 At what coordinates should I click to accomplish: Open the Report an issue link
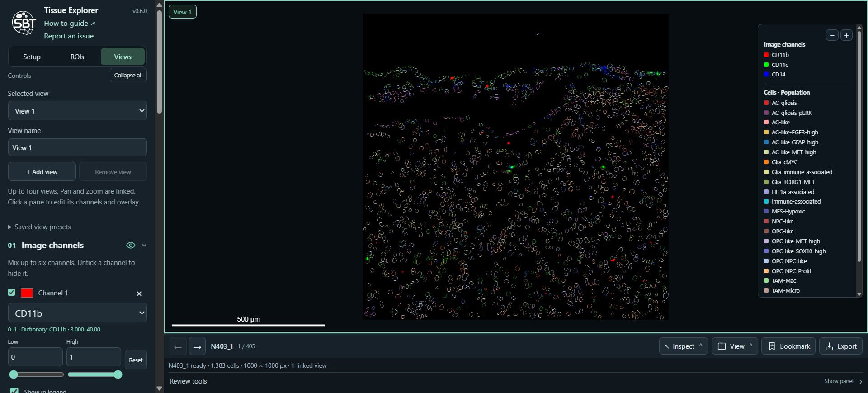tap(69, 36)
